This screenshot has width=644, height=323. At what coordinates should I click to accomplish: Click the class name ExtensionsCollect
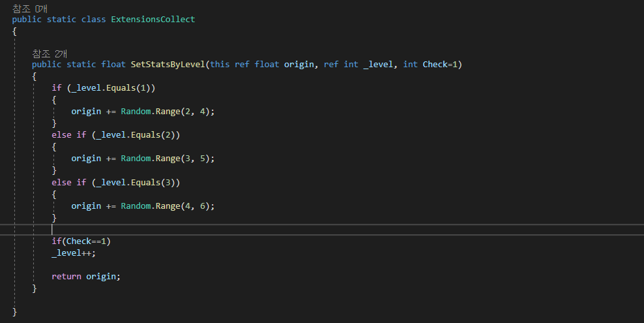pyautogui.click(x=153, y=20)
